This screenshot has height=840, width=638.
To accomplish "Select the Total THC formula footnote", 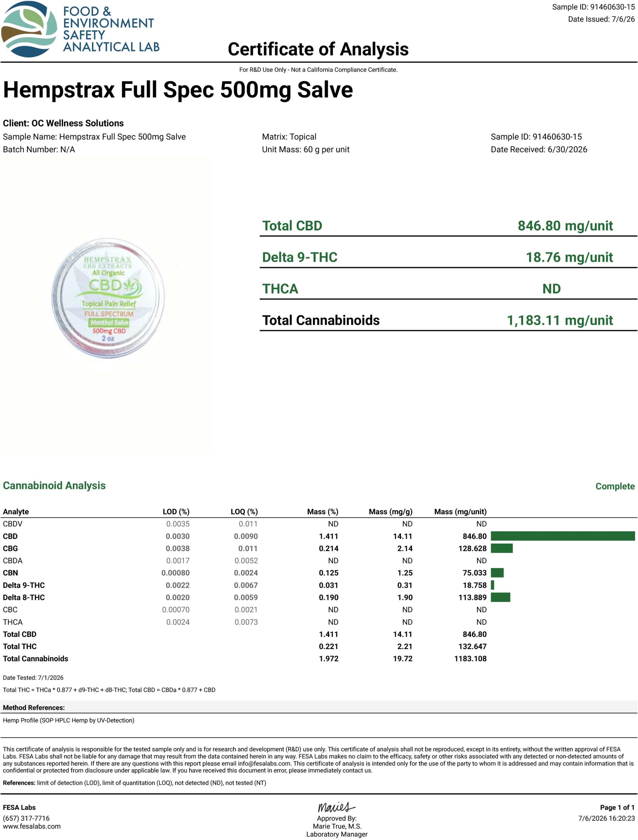I will pos(109,690).
